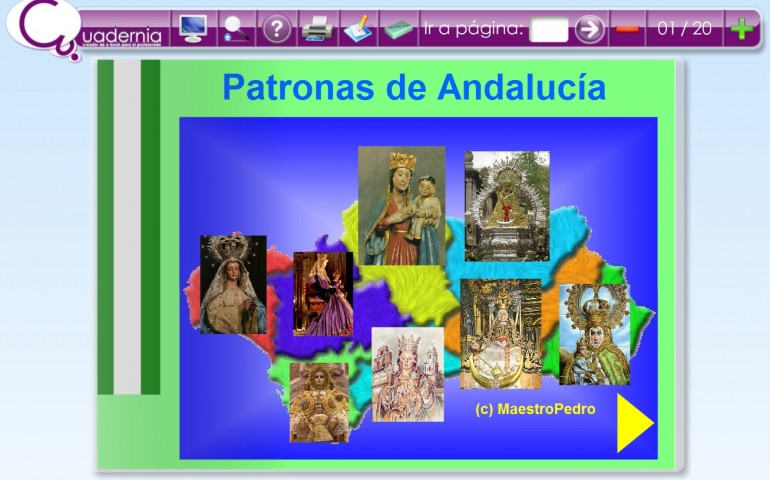Select the top right Virgin on silver throne image
The height and width of the screenshot is (480, 770).
click(506, 206)
